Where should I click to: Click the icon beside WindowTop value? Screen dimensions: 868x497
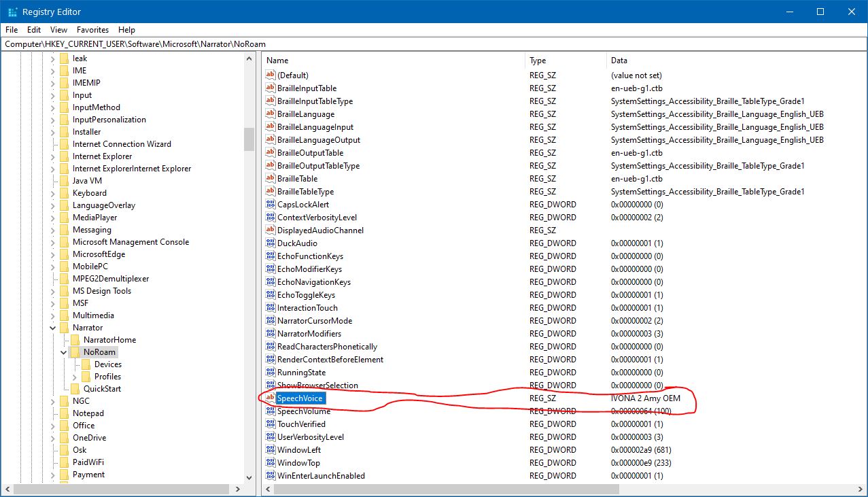(270, 463)
